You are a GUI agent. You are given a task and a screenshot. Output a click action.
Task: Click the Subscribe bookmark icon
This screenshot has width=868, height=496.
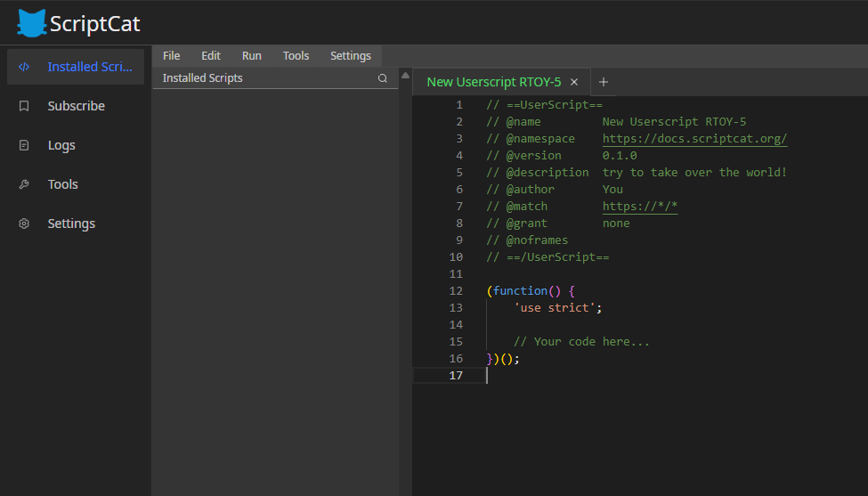[x=24, y=106]
